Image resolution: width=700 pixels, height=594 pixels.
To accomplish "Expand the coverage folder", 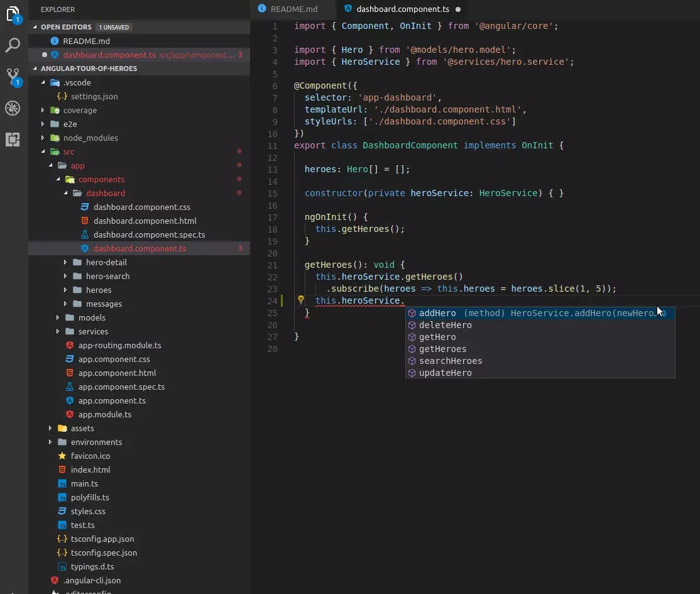I will pyautogui.click(x=43, y=110).
